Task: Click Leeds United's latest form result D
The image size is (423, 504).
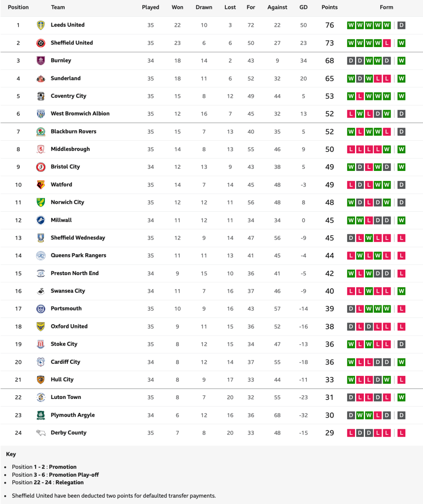Action: tap(401, 25)
